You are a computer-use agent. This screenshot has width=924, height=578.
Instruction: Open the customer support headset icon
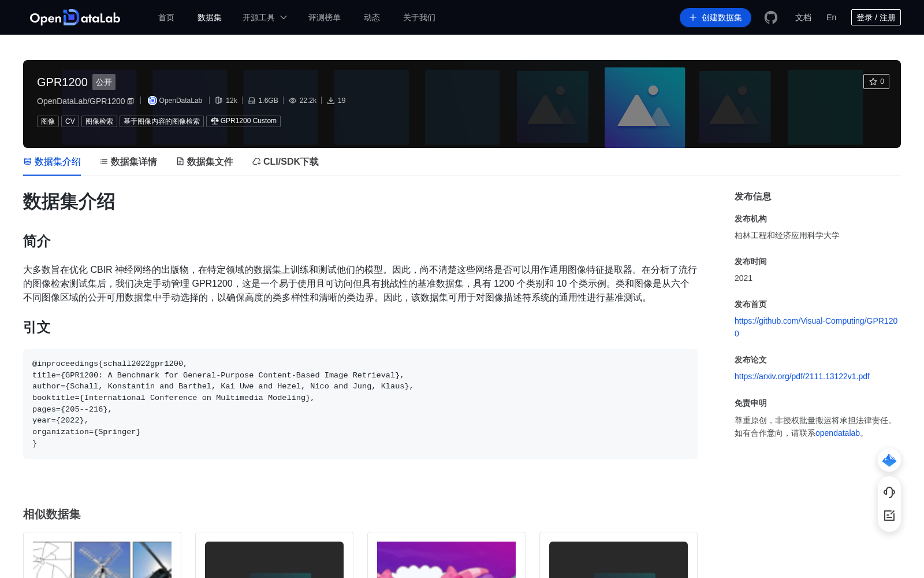(889, 492)
